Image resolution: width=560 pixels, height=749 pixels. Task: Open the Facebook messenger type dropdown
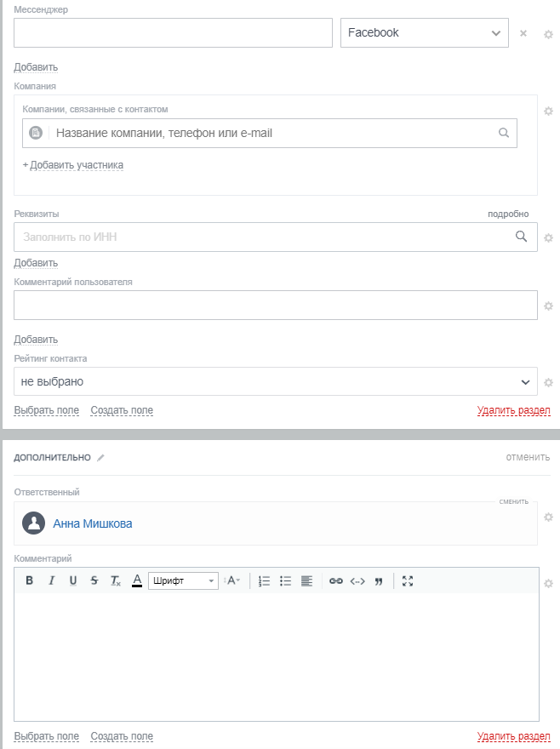(424, 33)
